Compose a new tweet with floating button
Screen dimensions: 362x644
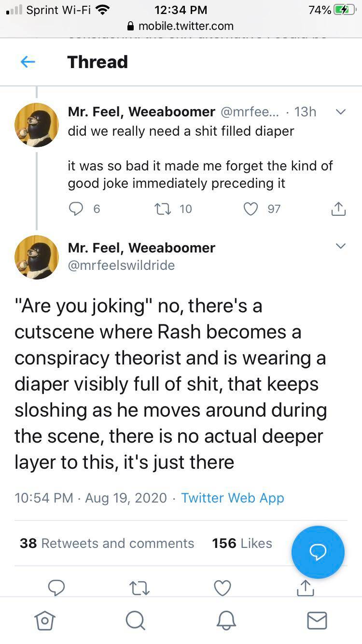(318, 552)
